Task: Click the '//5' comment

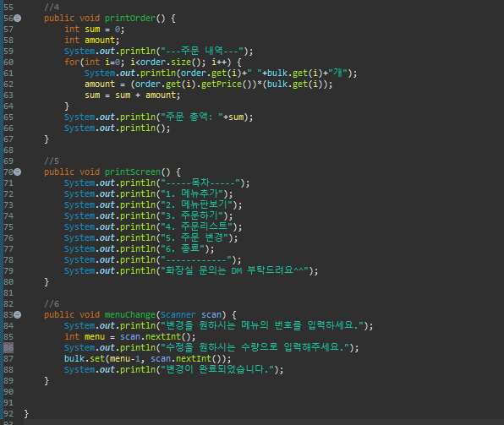Action: (x=52, y=161)
